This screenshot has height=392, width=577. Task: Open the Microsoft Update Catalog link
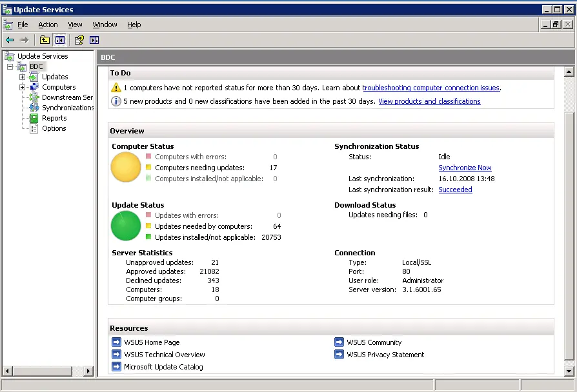pyautogui.click(x=163, y=367)
